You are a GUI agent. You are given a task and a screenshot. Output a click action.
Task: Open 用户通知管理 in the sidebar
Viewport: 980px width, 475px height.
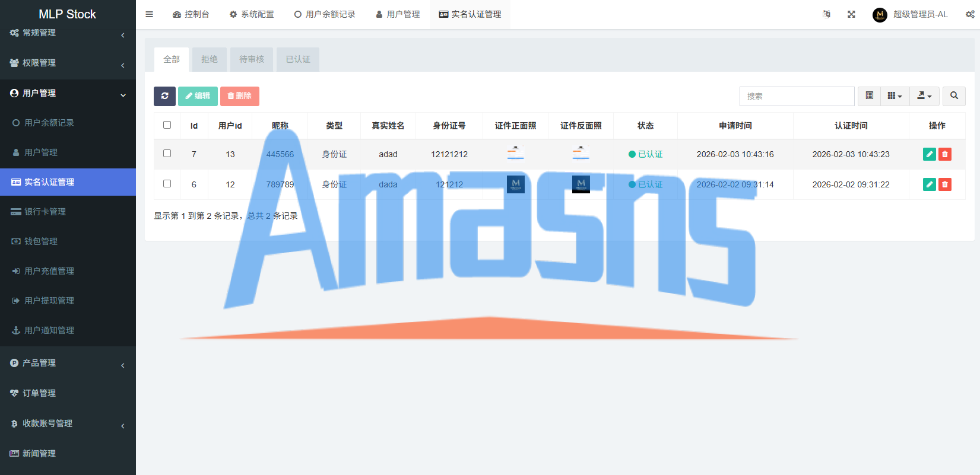(68, 330)
